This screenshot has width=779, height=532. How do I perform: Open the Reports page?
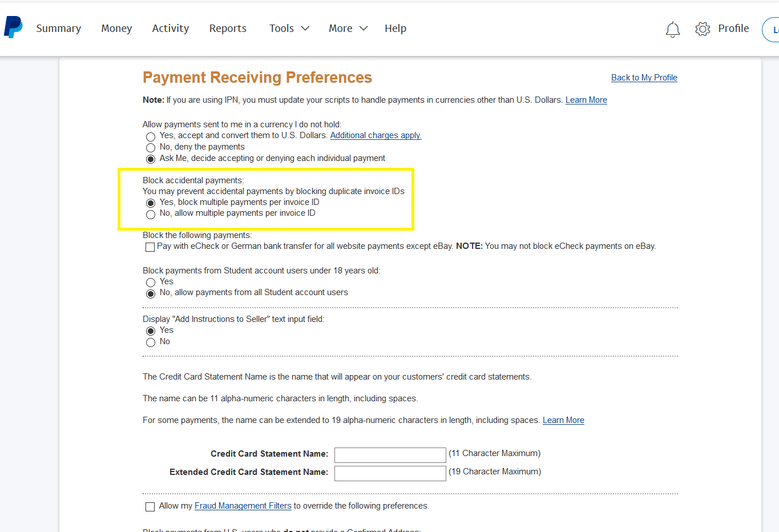point(228,29)
